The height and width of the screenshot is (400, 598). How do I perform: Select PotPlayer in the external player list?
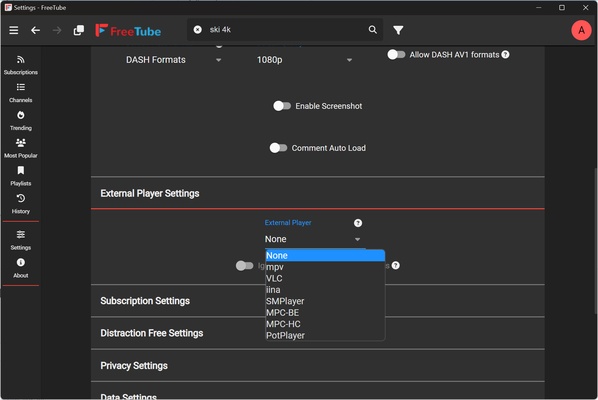coord(325,336)
